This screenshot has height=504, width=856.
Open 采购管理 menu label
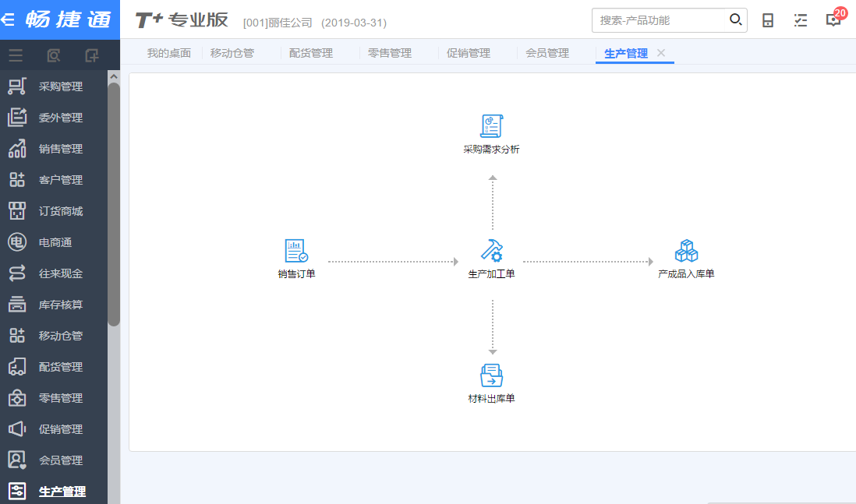61,86
